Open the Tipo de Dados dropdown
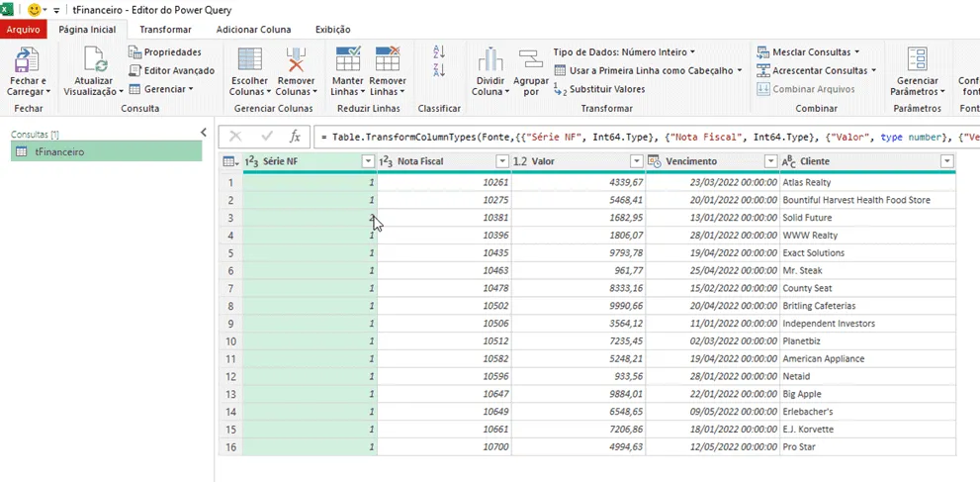Image resolution: width=980 pixels, height=482 pixels. point(624,52)
